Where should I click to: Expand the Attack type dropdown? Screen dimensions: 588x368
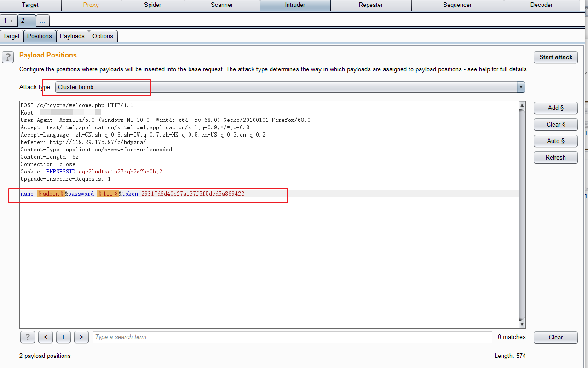(x=520, y=87)
